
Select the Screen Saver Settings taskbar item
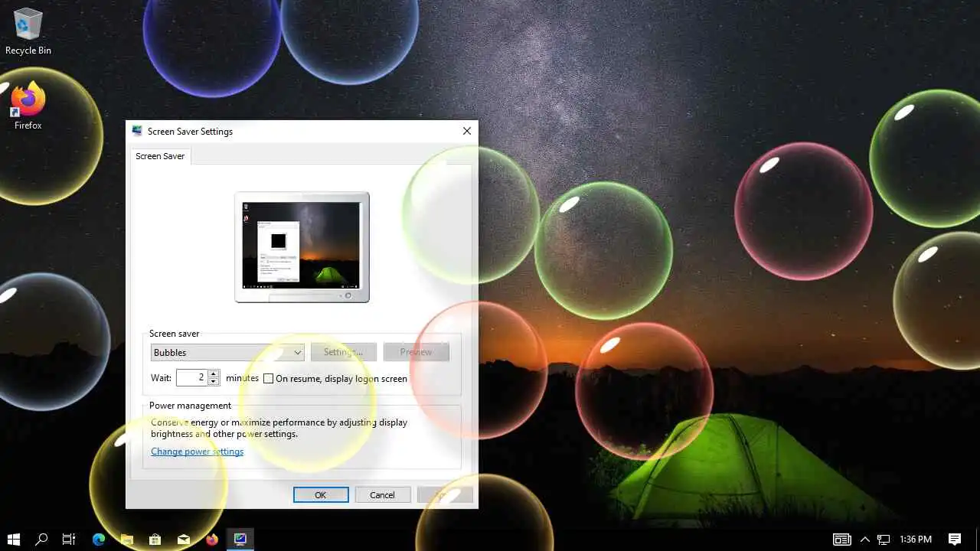(240, 539)
